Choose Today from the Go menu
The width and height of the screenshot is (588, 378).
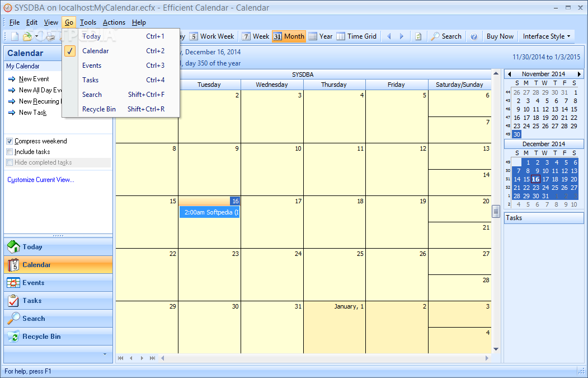click(121, 36)
